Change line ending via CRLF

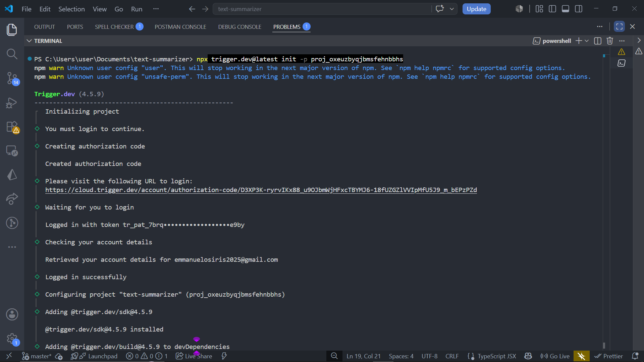(x=452, y=356)
